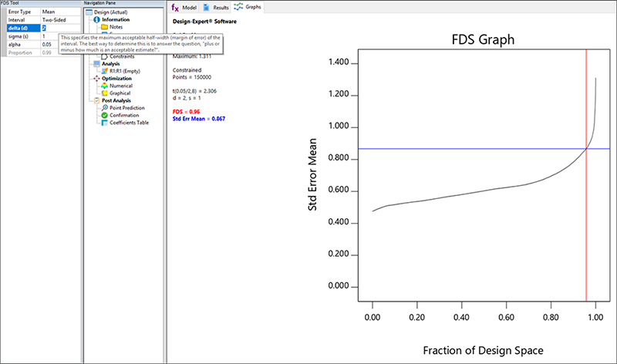Image resolution: width=617 pixels, height=364 pixels.
Task: Switch to the Model tab
Action: coord(184,6)
